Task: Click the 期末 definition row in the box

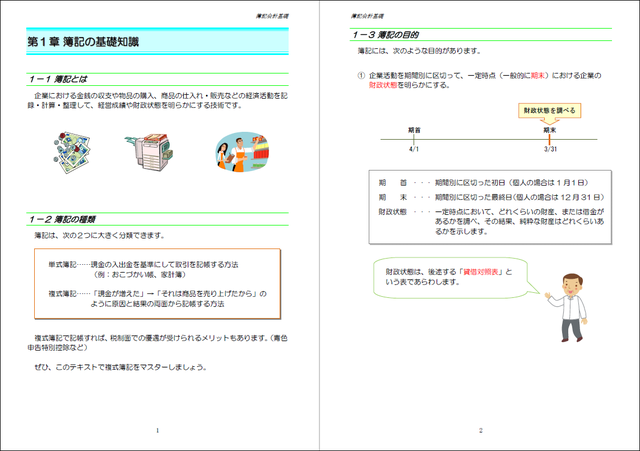Action: (491, 198)
